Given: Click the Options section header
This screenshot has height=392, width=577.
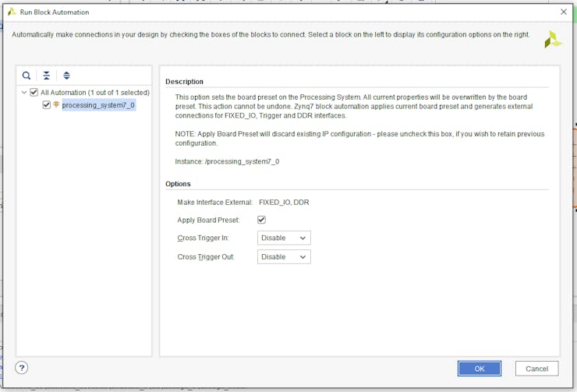Looking at the screenshot, I should (x=178, y=184).
